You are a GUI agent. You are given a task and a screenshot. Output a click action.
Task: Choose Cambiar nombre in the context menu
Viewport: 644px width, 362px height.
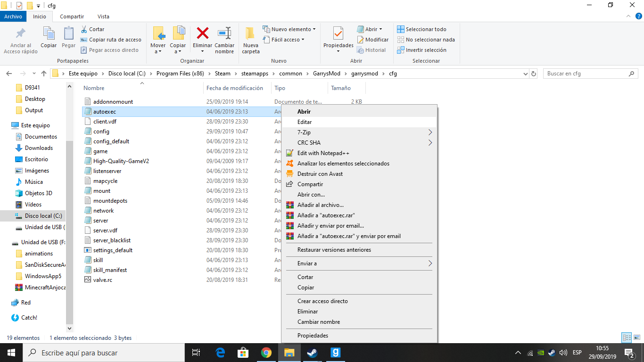(359, 322)
